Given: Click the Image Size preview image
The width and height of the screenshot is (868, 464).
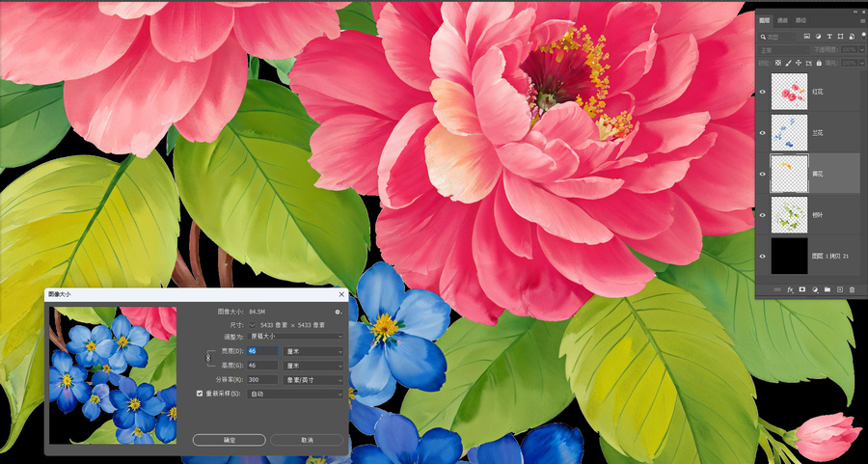Looking at the screenshot, I should point(113,375).
